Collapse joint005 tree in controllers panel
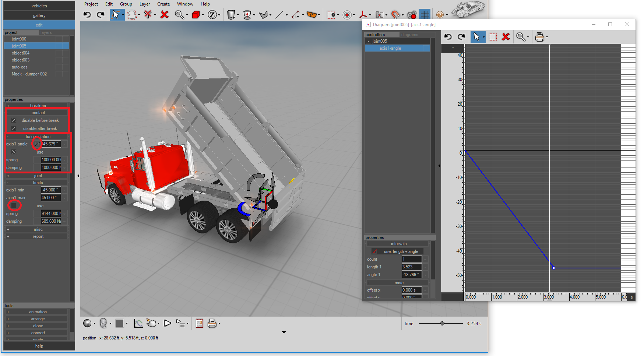Image resolution: width=644 pixels, height=356 pixels. [x=368, y=41]
